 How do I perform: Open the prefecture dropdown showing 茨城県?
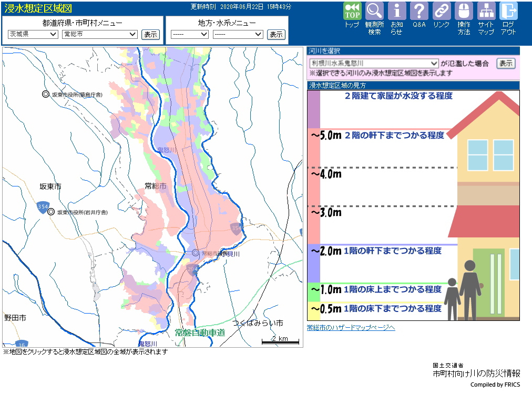33,34
